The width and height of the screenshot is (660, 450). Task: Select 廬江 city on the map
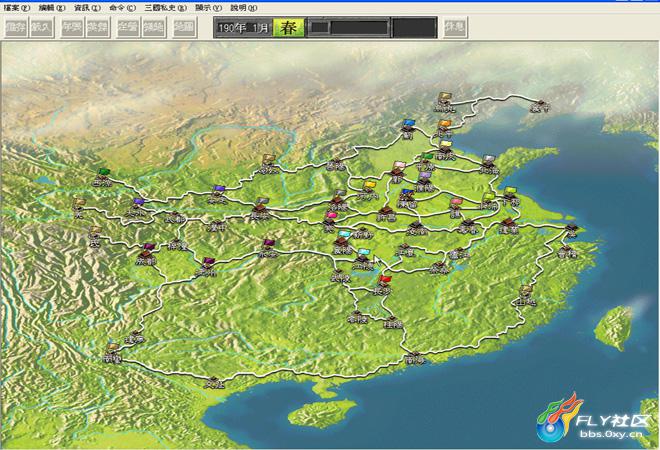(458, 253)
